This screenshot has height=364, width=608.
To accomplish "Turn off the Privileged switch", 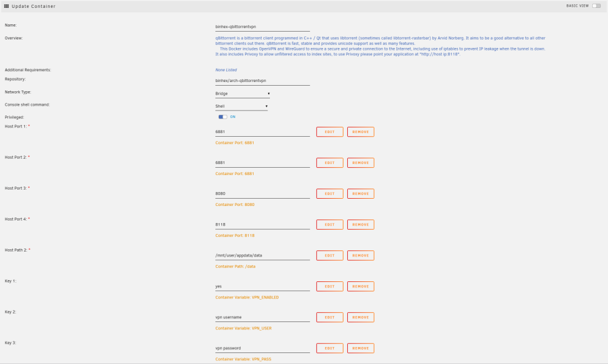I will click(x=223, y=117).
